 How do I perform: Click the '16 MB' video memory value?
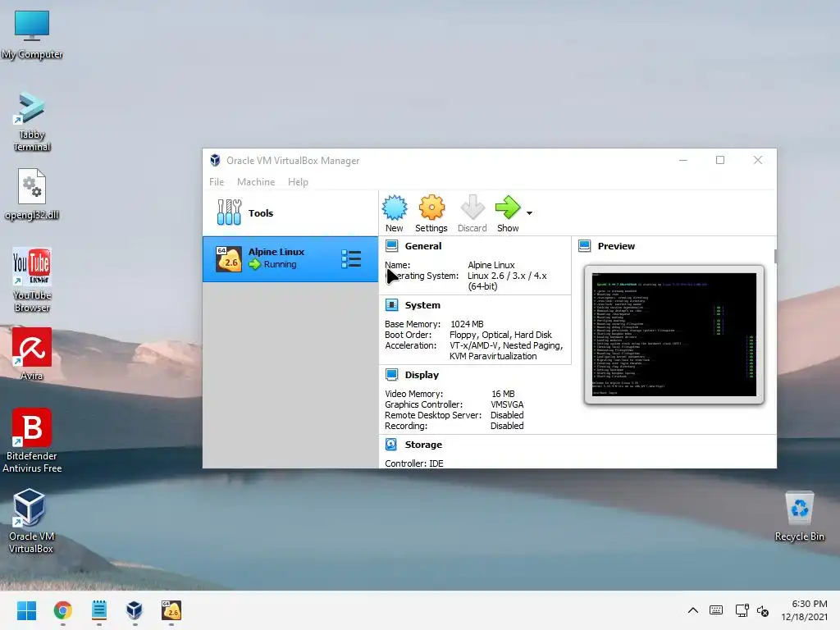point(503,393)
